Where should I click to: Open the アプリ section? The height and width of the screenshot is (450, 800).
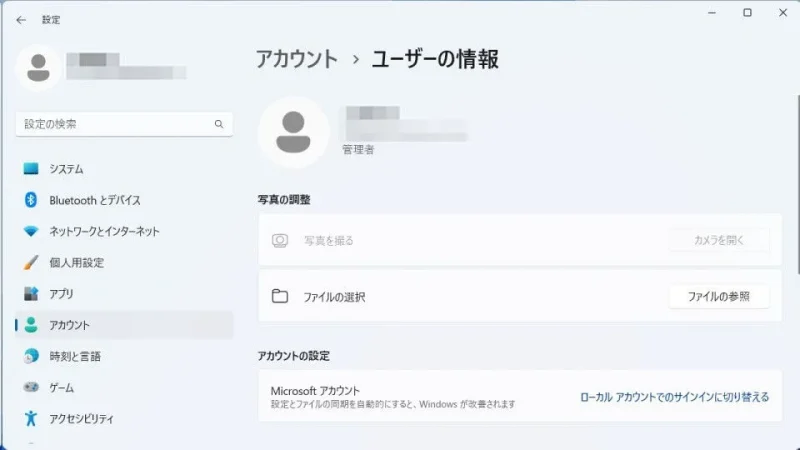[x=124, y=293]
